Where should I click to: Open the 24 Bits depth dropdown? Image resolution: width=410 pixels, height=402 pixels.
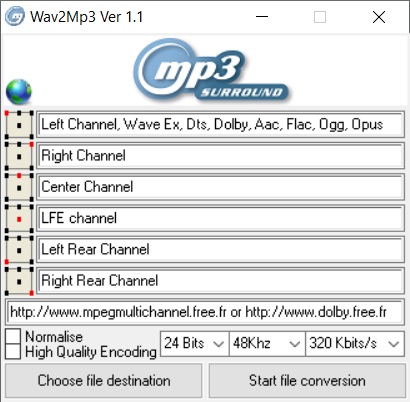tap(194, 343)
